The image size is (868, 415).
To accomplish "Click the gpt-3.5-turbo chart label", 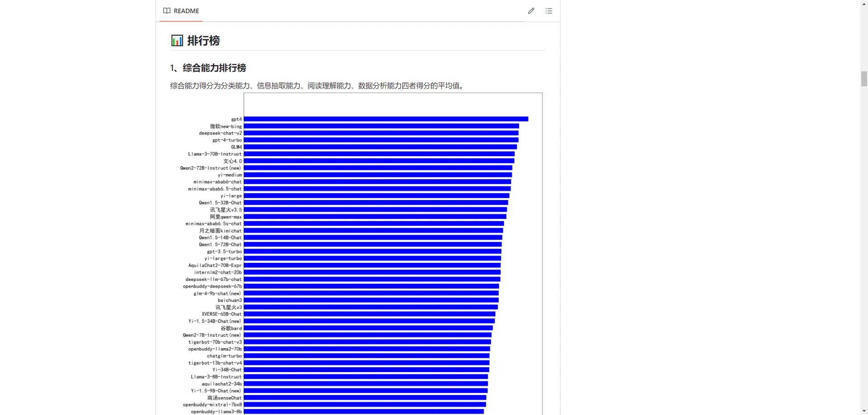I will pos(224,252).
